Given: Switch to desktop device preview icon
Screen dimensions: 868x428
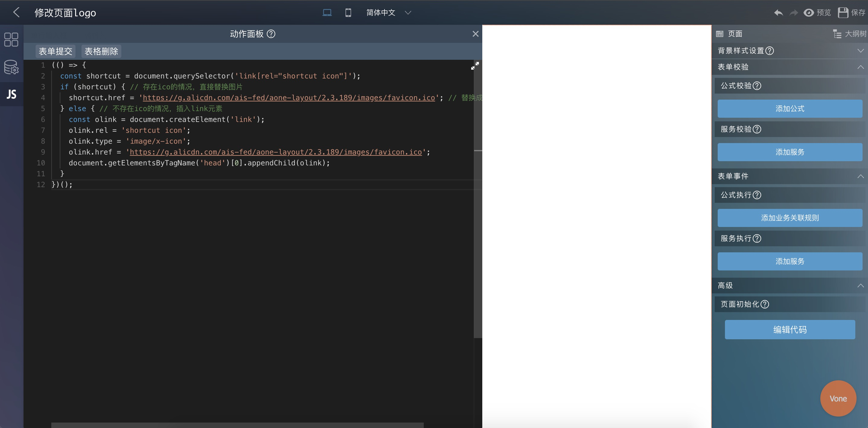Looking at the screenshot, I should point(327,13).
